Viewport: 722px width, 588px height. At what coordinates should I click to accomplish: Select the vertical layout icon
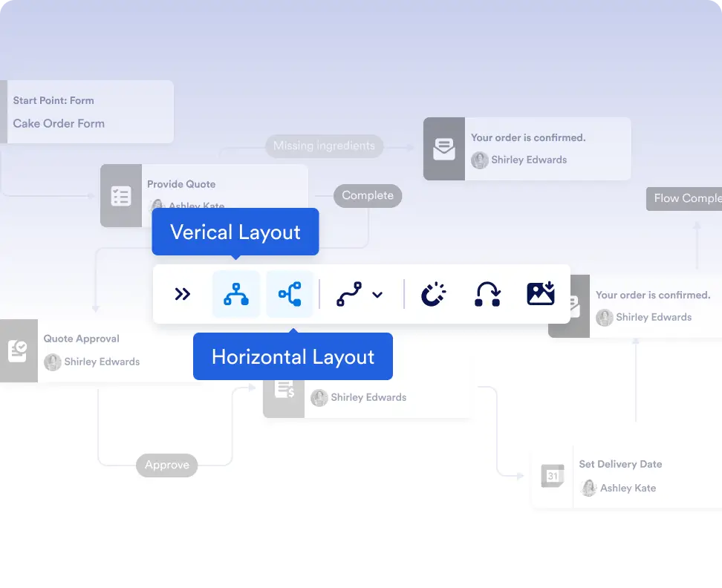235,294
